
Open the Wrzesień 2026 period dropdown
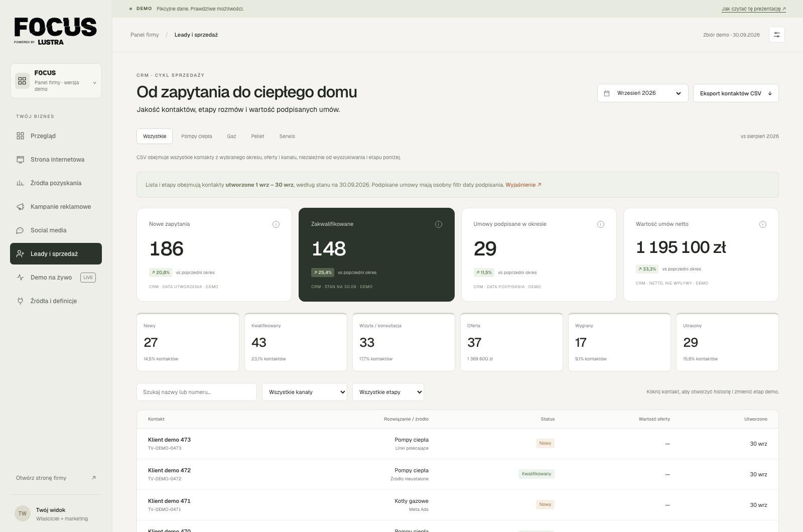[642, 93]
